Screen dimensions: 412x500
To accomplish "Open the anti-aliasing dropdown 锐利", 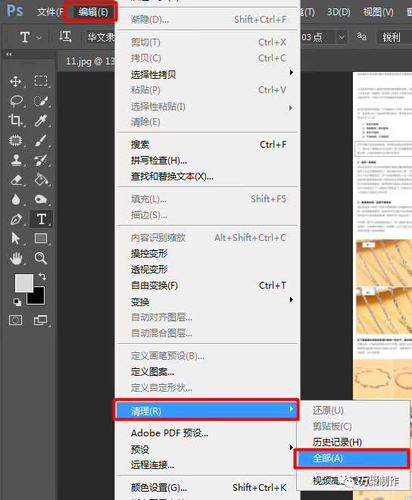I will pyautogui.click(x=394, y=37).
